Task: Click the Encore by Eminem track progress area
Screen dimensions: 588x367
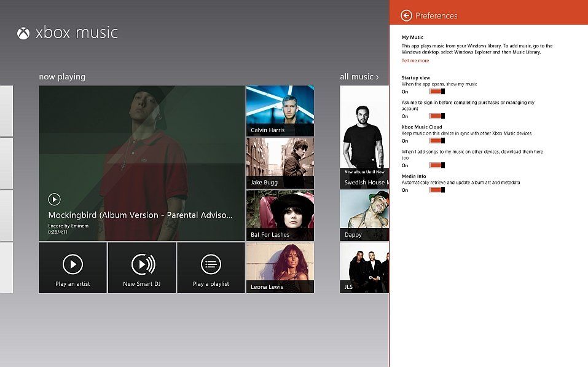Action: (x=68, y=229)
